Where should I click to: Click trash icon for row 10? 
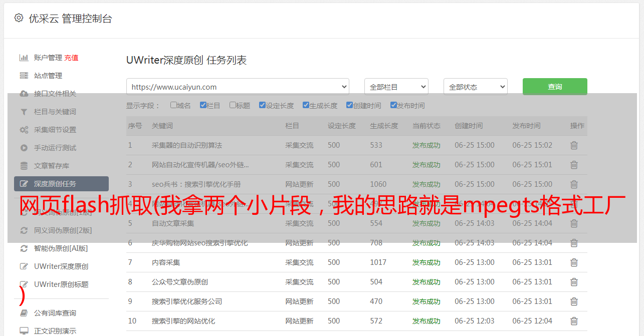point(574,321)
